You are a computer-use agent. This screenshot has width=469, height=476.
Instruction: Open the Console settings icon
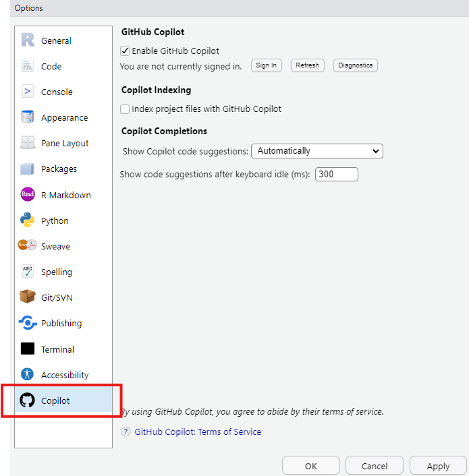(28, 92)
